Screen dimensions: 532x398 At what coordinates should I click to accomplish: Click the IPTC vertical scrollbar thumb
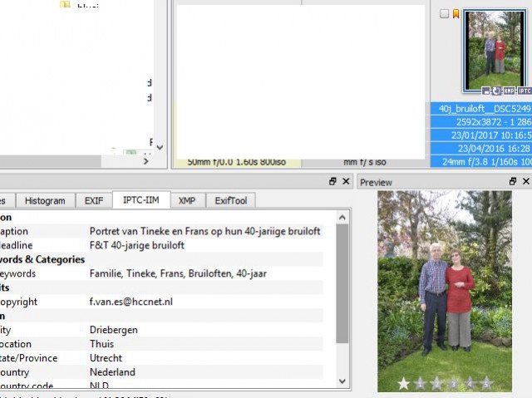tap(342, 283)
